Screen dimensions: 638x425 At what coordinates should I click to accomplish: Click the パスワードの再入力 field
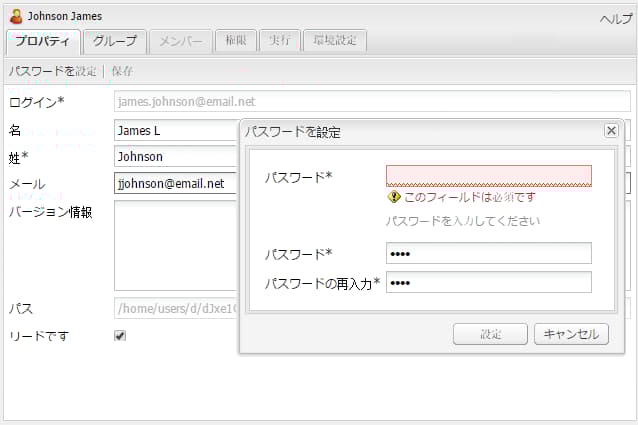tap(489, 282)
